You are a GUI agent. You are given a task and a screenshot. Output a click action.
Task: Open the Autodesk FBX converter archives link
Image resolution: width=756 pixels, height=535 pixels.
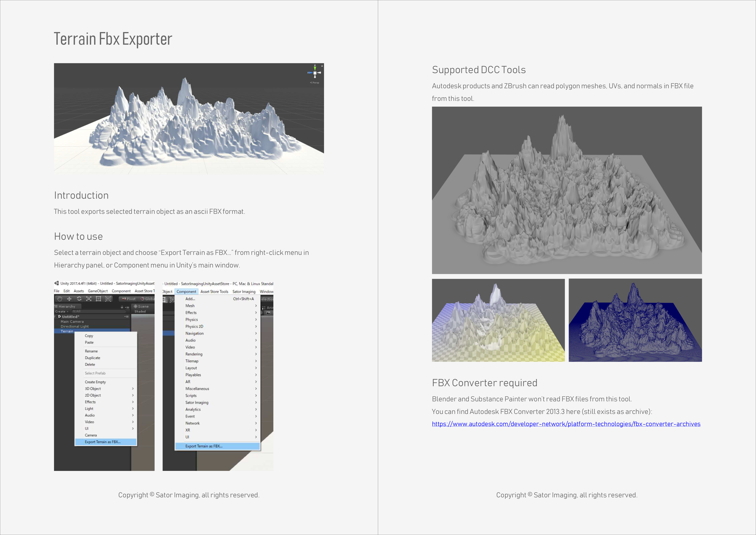pyautogui.click(x=566, y=424)
